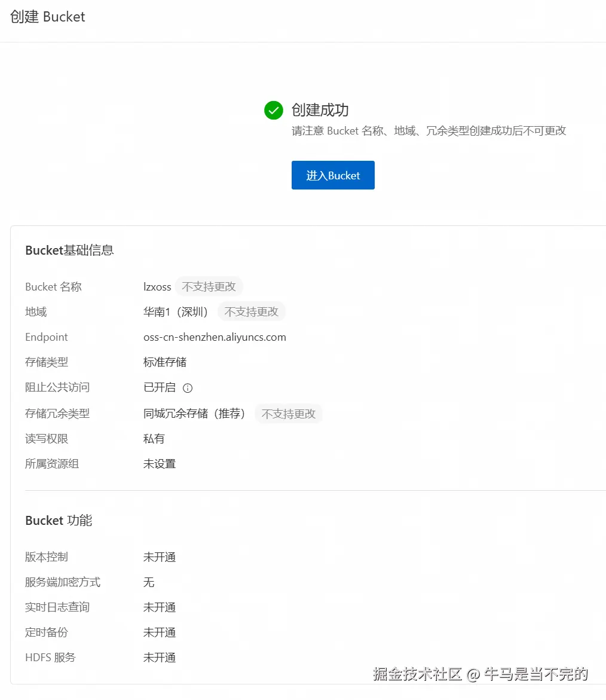The image size is (606, 700).
Task: Click the Bucket 名称 label
Action: click(x=53, y=286)
